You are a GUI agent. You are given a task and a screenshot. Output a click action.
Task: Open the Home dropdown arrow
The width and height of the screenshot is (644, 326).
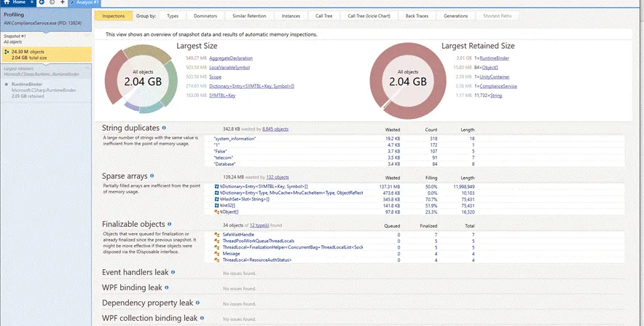coord(31,3)
